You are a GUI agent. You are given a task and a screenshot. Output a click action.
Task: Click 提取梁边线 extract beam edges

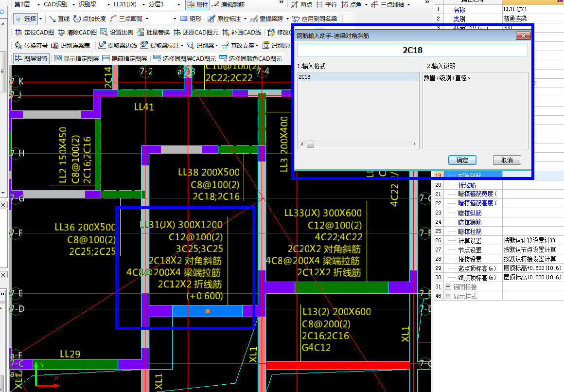(x=118, y=45)
